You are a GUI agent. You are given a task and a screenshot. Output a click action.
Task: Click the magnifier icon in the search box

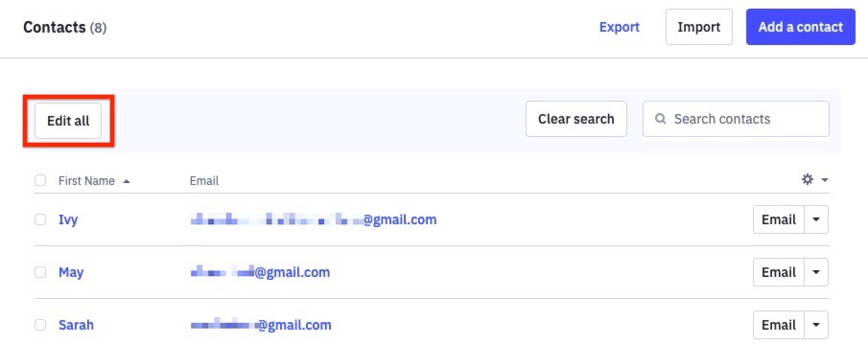pos(660,118)
